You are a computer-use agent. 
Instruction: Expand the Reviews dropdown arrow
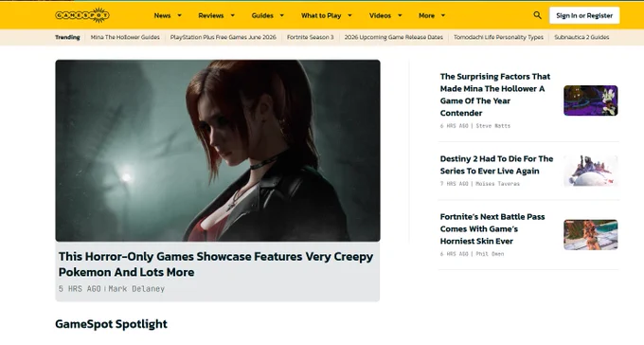232,15
